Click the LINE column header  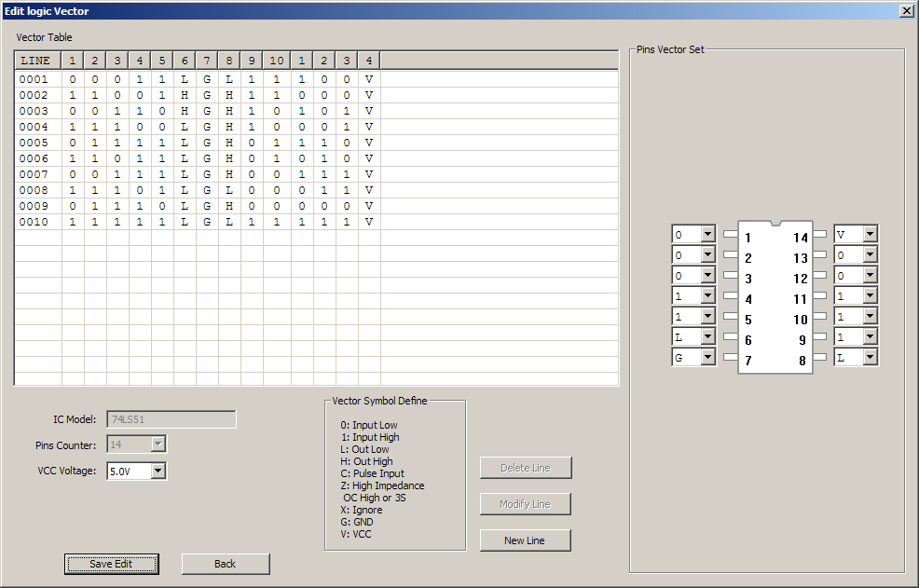click(x=34, y=60)
